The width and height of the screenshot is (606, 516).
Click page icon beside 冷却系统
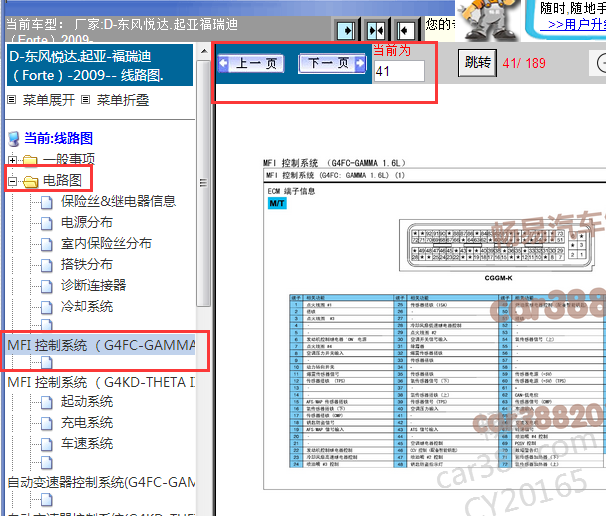point(47,308)
